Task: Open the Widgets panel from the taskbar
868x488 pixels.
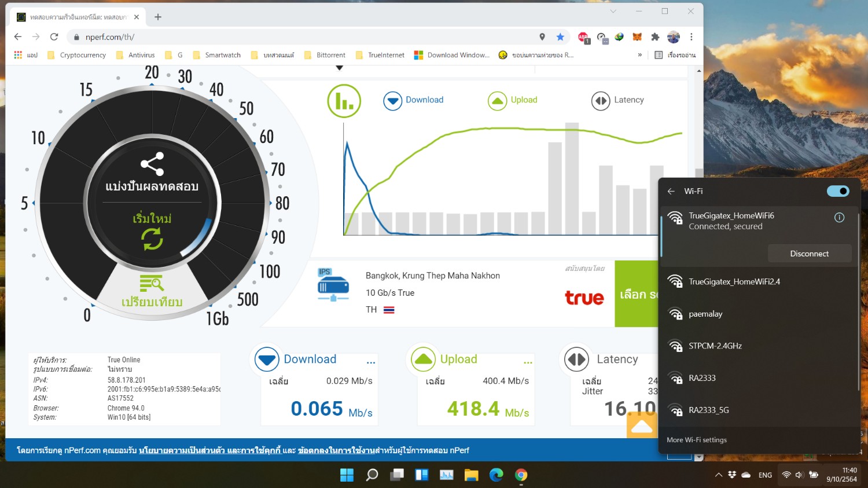Action: (x=422, y=475)
